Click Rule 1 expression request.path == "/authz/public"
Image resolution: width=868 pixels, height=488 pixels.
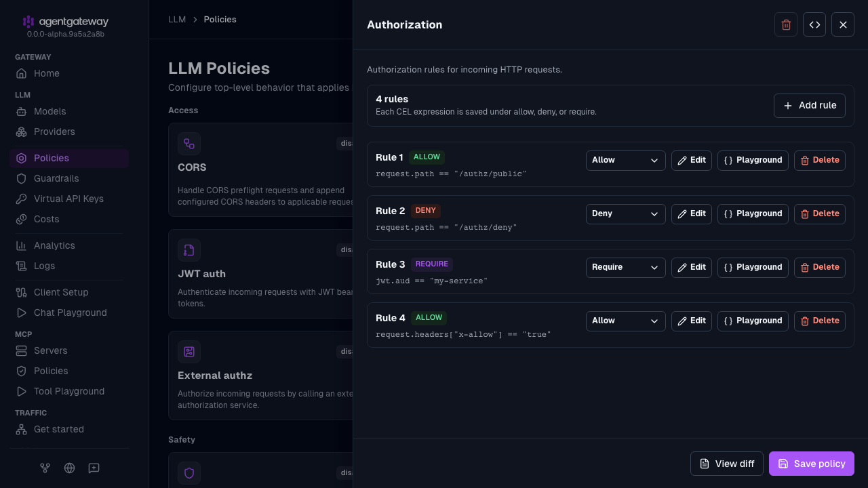click(x=451, y=174)
